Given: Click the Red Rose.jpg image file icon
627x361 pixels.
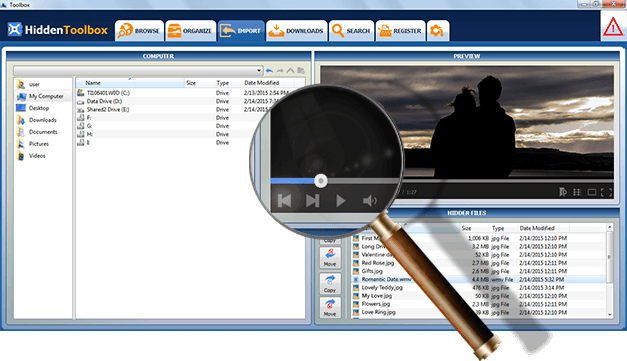Looking at the screenshot, I should pyautogui.click(x=356, y=263).
